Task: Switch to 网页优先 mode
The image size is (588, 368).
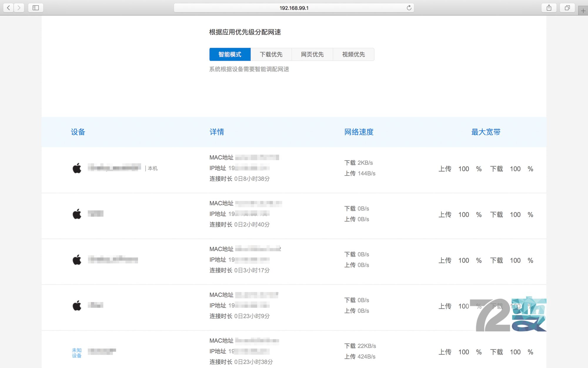Action: click(x=312, y=54)
